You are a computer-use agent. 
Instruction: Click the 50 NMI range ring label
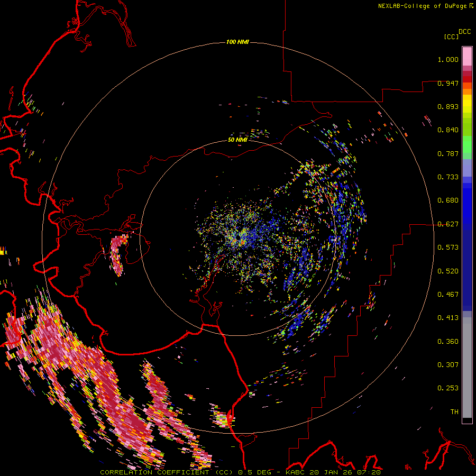click(x=237, y=140)
